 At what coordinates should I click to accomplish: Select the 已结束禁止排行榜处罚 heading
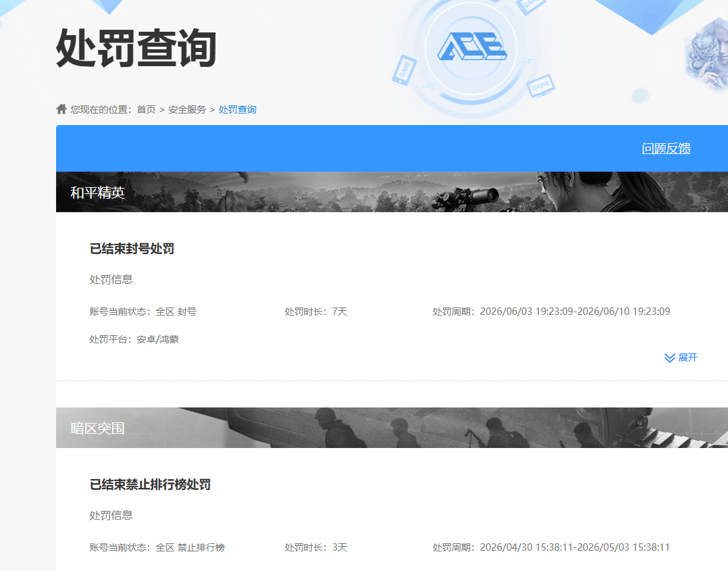point(150,485)
